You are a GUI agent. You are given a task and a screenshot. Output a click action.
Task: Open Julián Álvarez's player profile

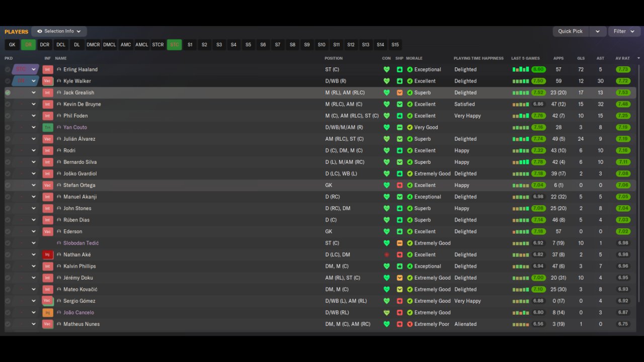click(x=79, y=139)
